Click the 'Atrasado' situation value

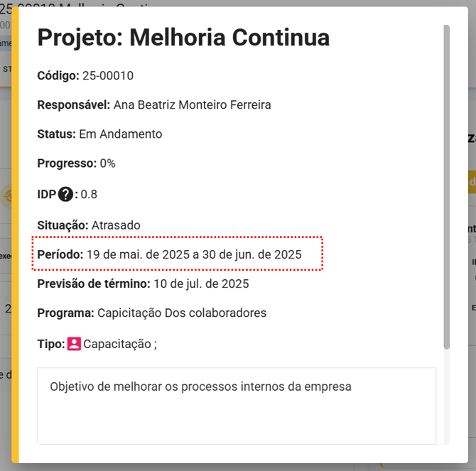(116, 225)
